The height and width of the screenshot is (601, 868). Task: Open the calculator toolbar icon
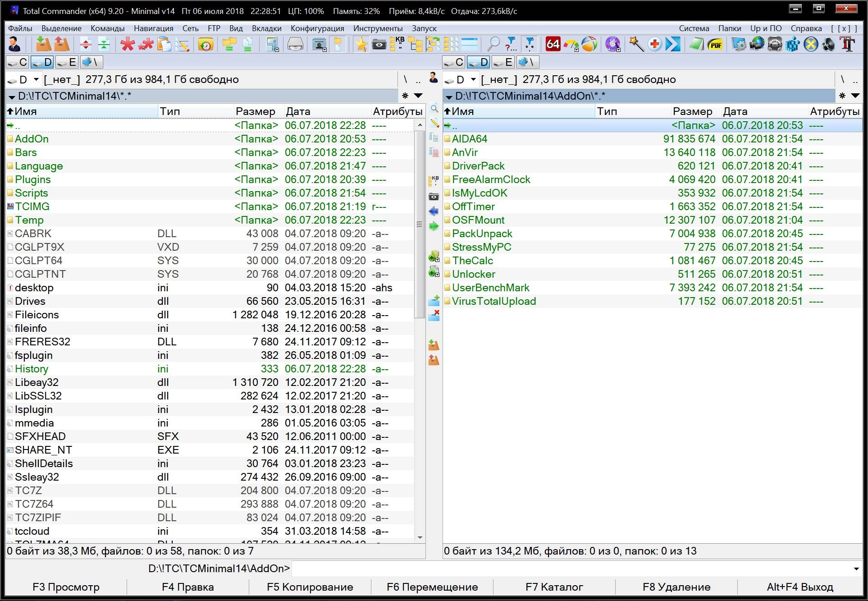(x=272, y=44)
